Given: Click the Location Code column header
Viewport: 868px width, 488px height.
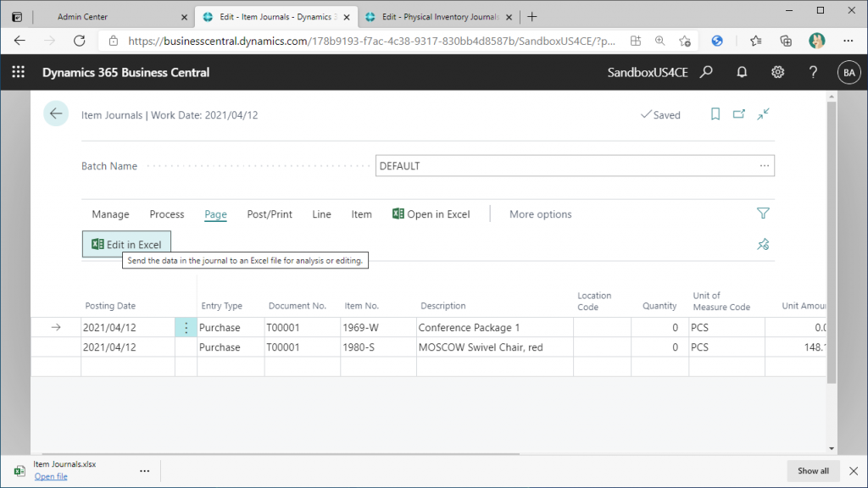Looking at the screenshot, I should coord(594,301).
